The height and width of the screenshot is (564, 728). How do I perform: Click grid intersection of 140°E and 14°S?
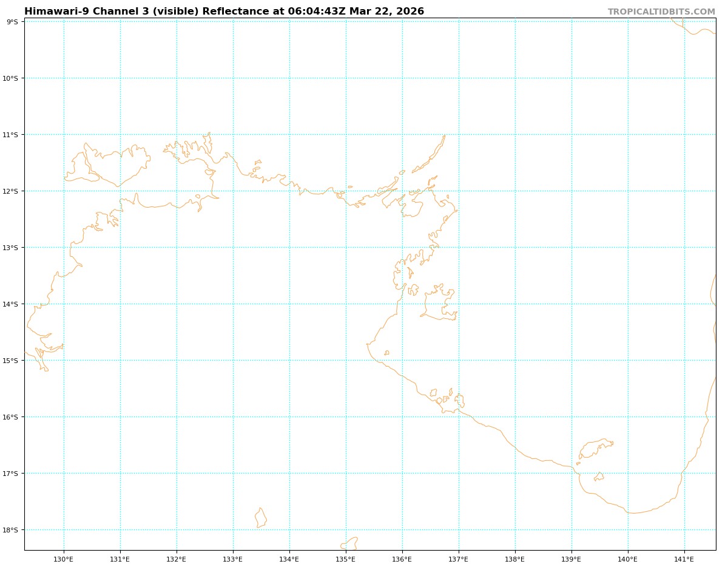point(628,304)
